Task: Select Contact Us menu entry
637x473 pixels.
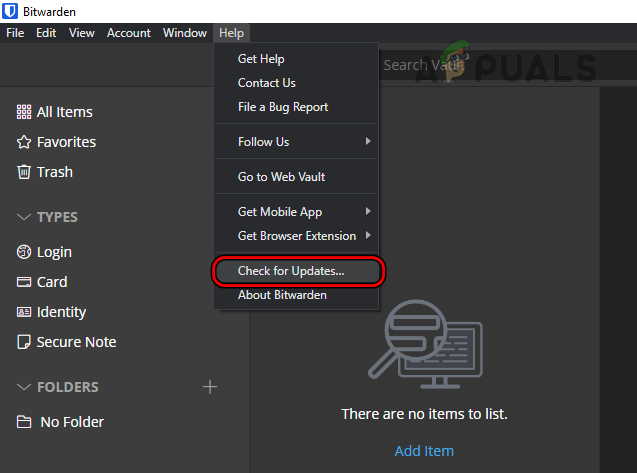Action: (x=296, y=83)
